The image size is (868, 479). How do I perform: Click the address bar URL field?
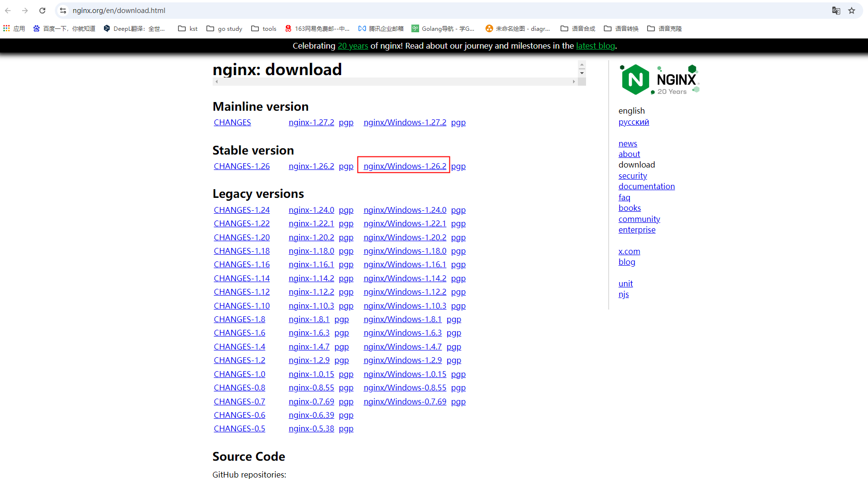pos(433,11)
